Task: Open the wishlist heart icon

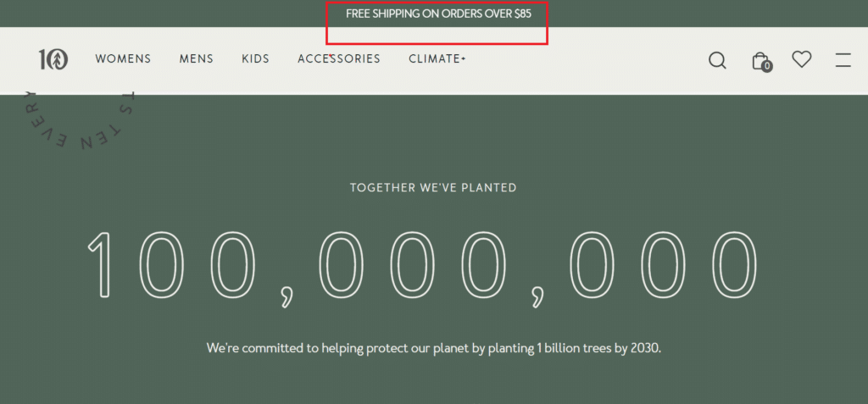Action: click(801, 59)
